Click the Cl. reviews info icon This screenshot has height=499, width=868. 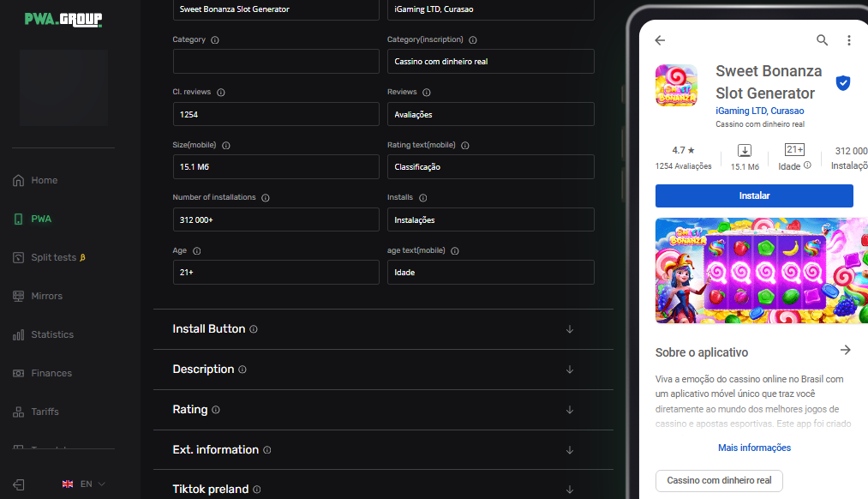pyautogui.click(x=221, y=93)
